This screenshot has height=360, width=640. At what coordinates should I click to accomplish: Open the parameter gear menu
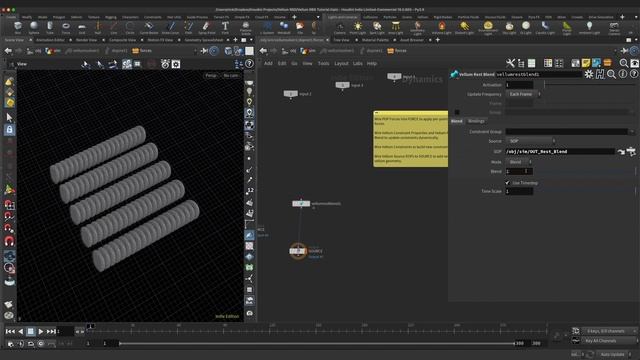(589, 74)
